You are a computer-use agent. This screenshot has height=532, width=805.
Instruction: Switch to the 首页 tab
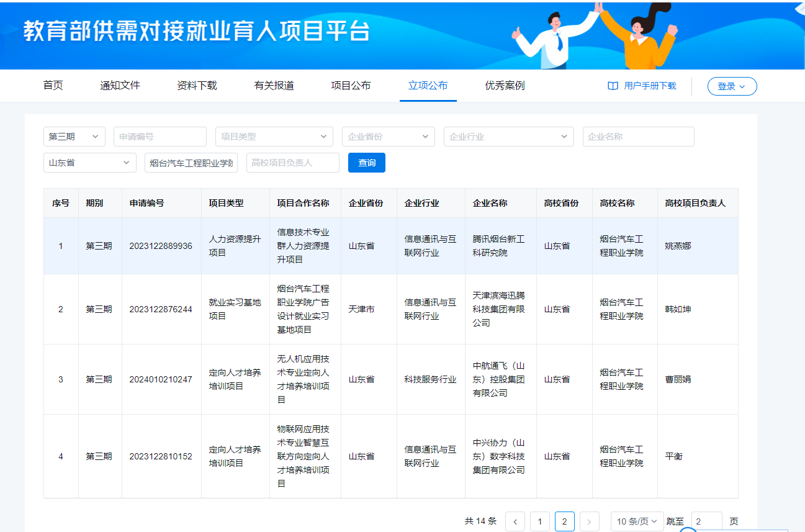53,86
